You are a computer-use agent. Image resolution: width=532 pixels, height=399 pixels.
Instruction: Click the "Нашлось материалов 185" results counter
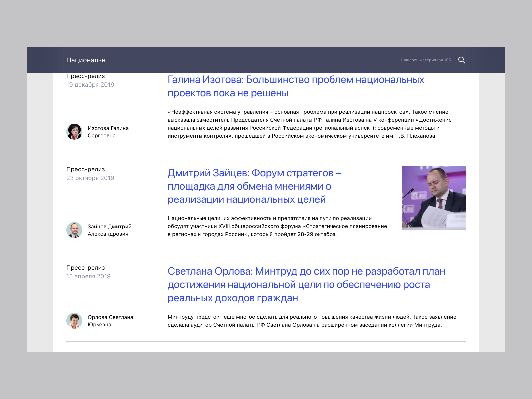pos(425,60)
